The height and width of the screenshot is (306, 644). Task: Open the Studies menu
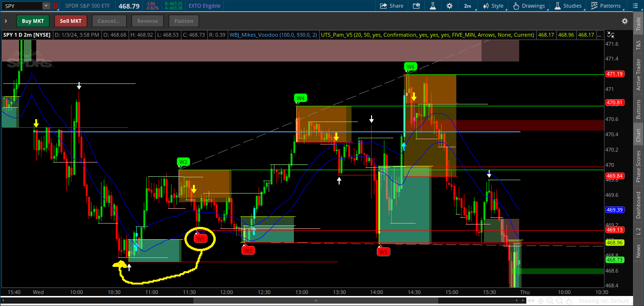click(567, 6)
